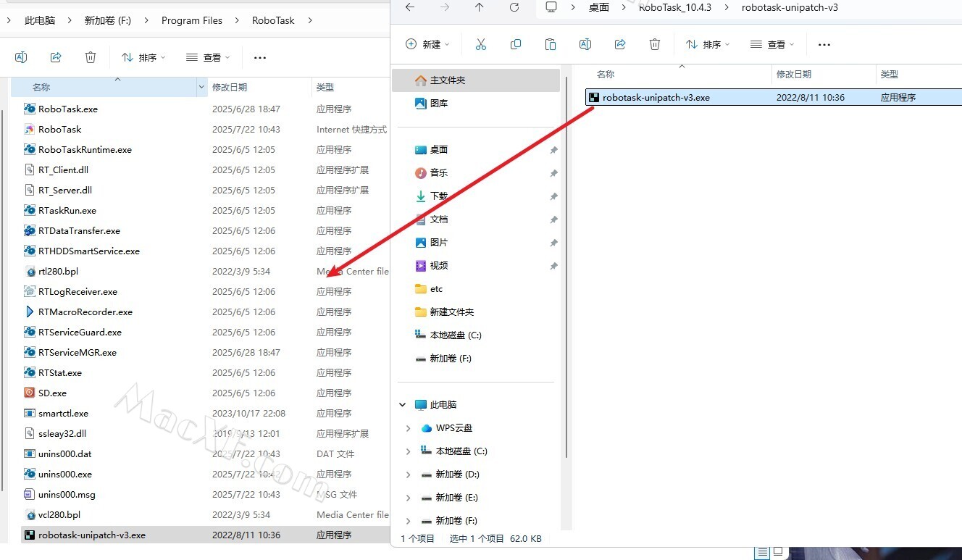Viewport: 962px width, 560px height.
Task: Click Paste icon in right window toolbar
Action: point(551,44)
